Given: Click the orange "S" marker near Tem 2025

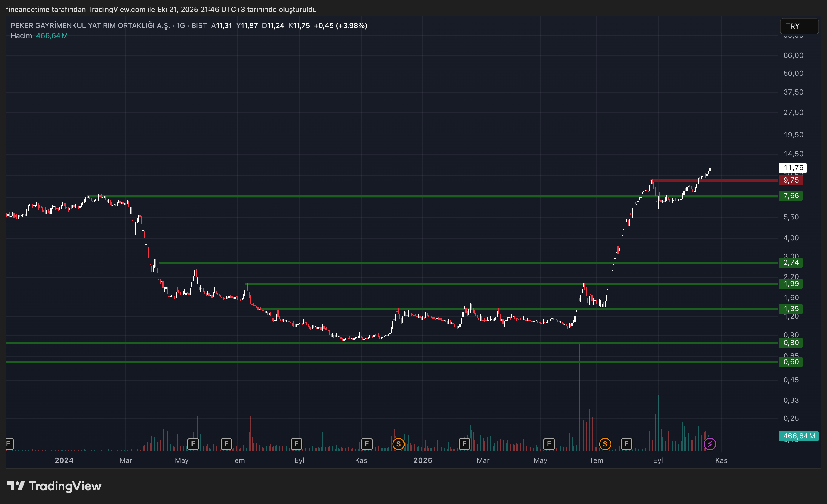Looking at the screenshot, I should [605, 444].
